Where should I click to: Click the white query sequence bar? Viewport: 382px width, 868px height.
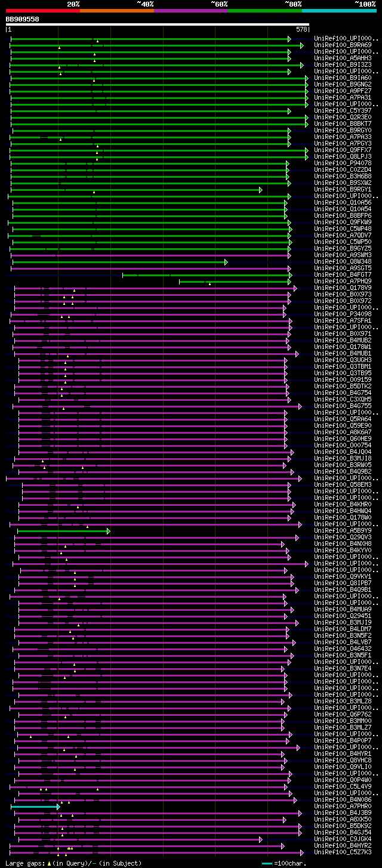158,24
